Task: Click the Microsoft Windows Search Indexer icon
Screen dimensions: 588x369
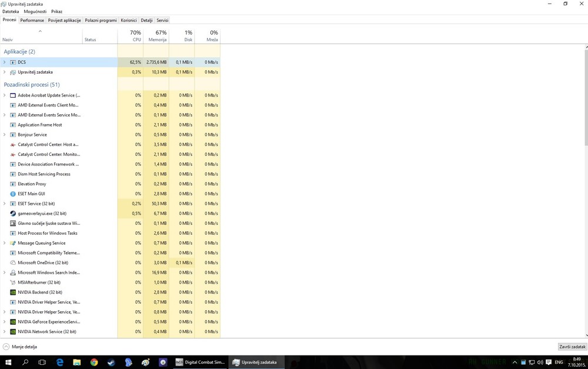Action: pyautogui.click(x=13, y=272)
